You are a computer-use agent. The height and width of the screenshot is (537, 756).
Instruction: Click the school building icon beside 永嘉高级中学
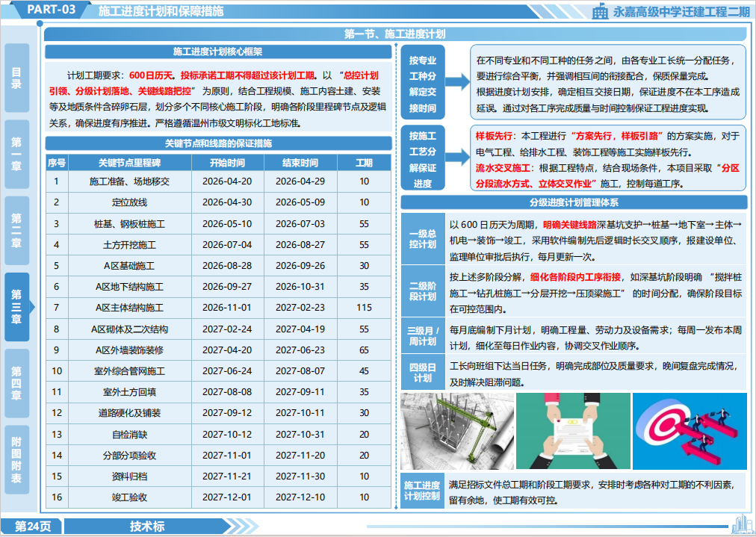click(600, 11)
